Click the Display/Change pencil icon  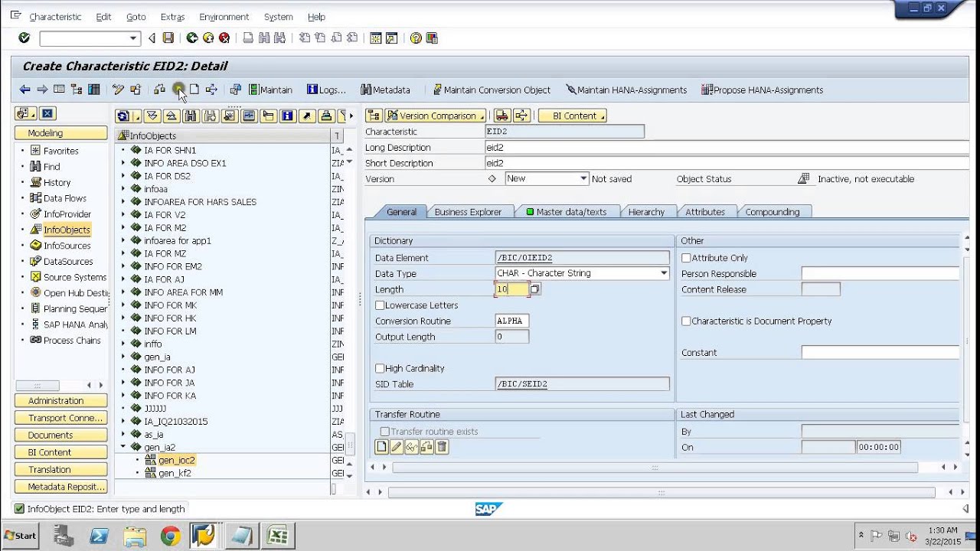118,90
